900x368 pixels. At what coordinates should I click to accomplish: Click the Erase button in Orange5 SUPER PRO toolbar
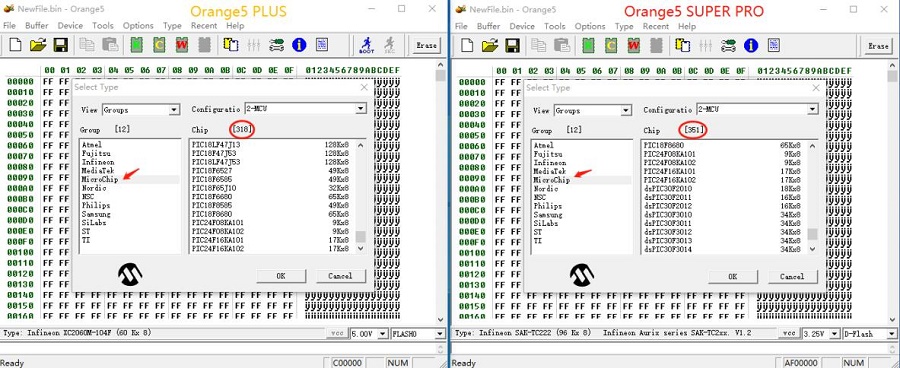(878, 46)
